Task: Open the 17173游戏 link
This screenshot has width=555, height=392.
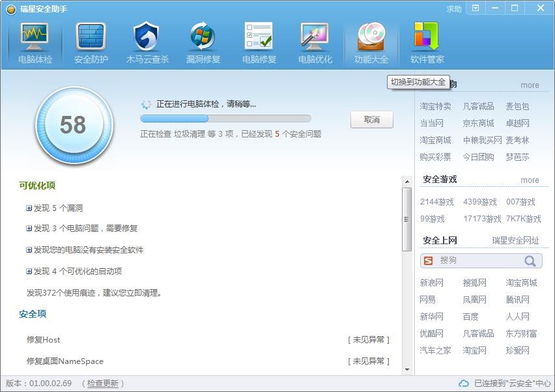Action: point(482,219)
